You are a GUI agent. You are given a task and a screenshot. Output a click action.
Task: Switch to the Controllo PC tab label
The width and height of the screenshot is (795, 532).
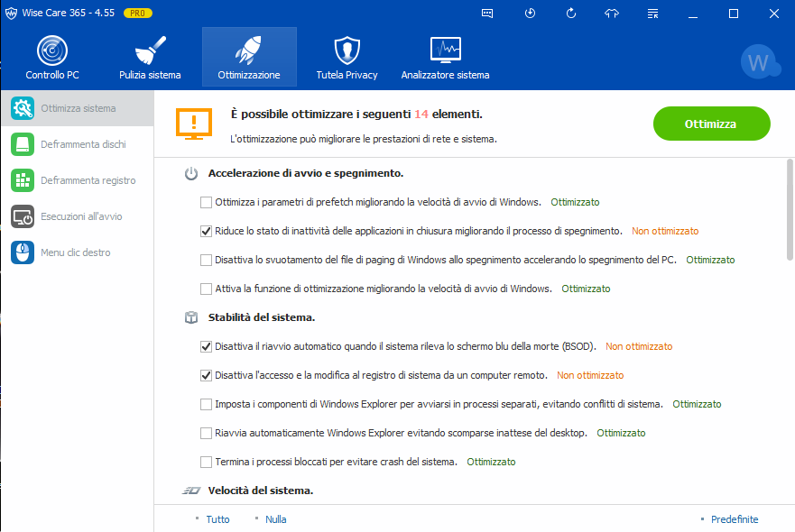pos(52,75)
